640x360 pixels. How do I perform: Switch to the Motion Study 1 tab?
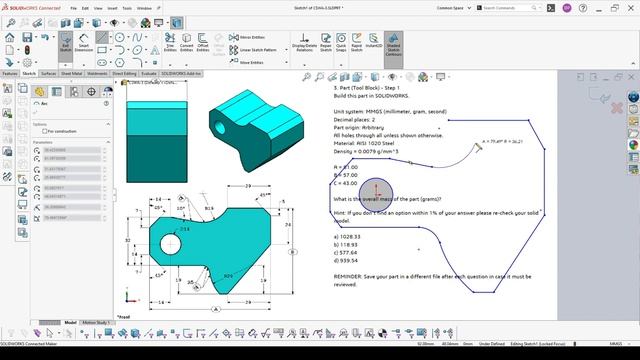click(96, 322)
